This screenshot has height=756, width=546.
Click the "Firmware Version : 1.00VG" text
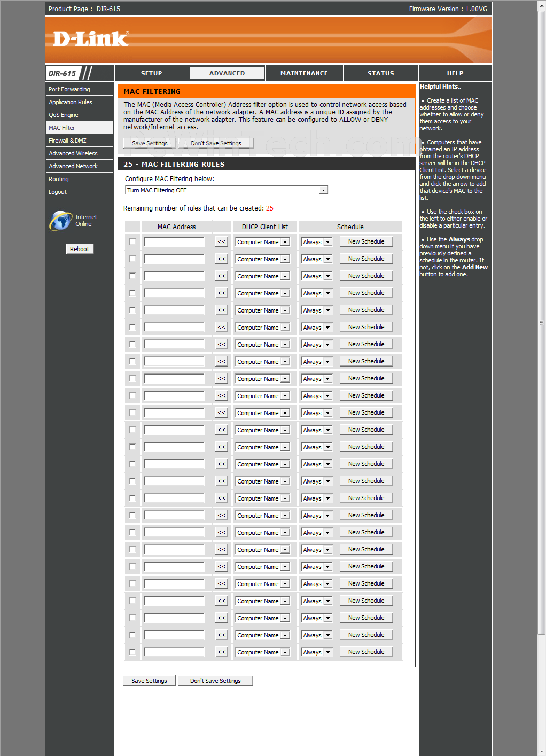coord(448,9)
